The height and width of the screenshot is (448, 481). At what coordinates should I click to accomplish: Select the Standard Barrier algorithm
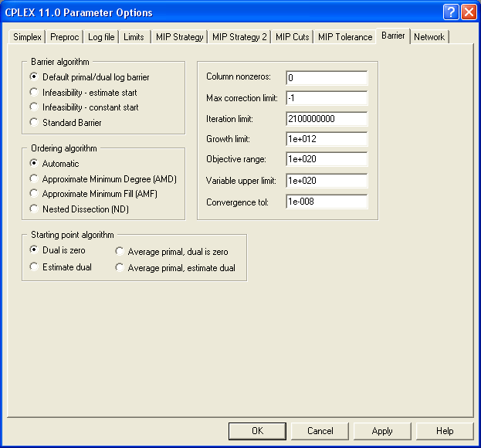[x=66, y=123]
